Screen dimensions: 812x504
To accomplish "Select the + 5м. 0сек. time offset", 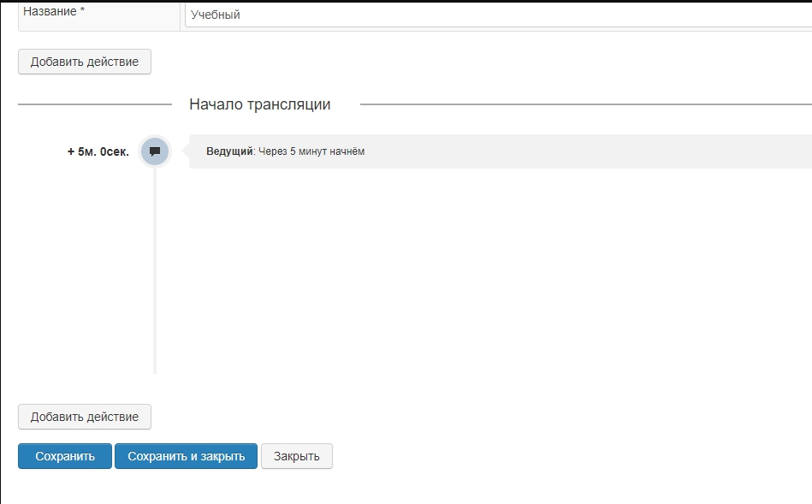I will pos(98,152).
